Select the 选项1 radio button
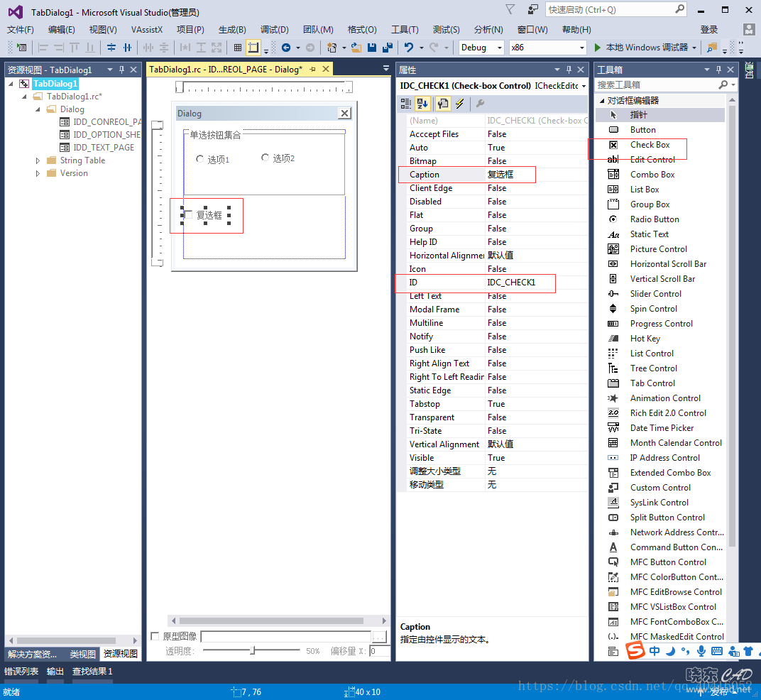The width and height of the screenshot is (761, 700). coord(199,159)
